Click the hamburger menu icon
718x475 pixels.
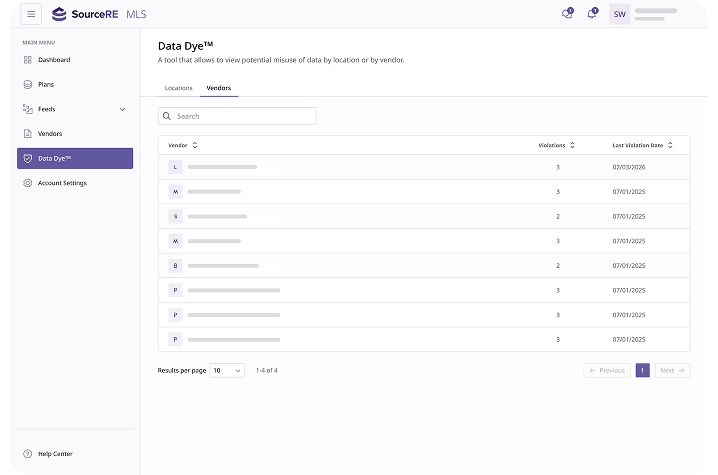coord(32,14)
